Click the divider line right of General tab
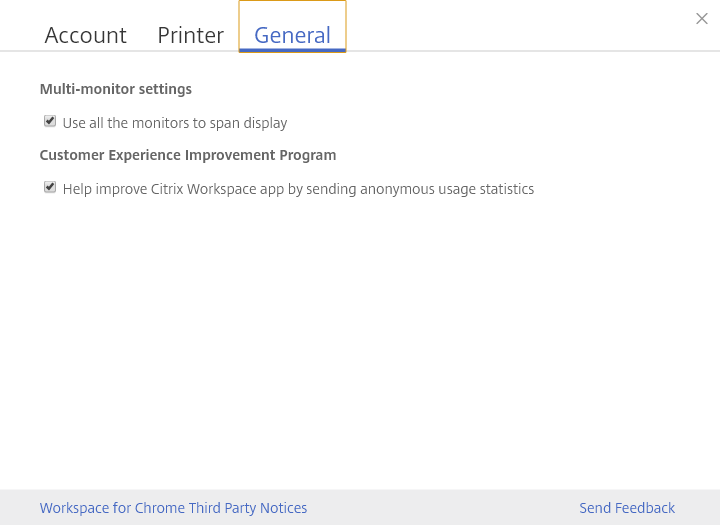 click(530, 51)
